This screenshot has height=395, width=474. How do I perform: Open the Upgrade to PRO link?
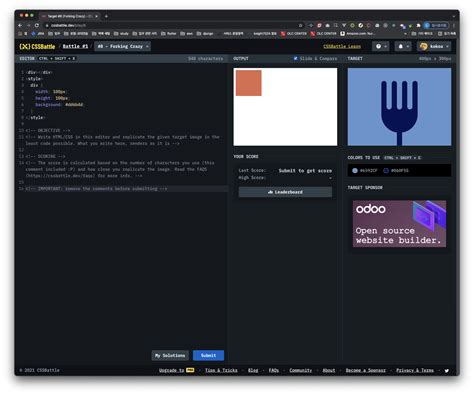[176, 370]
